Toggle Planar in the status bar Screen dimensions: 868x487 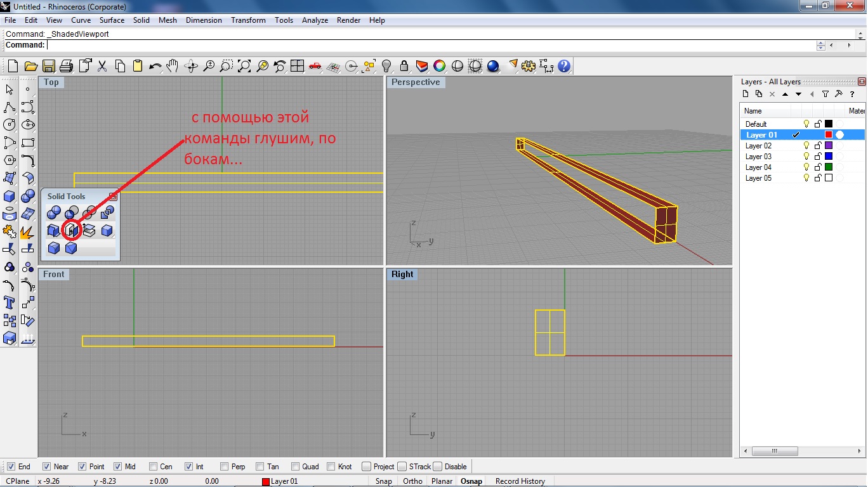click(x=442, y=481)
